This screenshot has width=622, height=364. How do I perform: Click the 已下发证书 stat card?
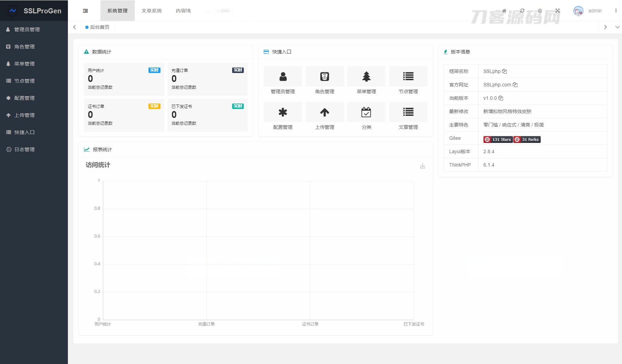(x=207, y=115)
